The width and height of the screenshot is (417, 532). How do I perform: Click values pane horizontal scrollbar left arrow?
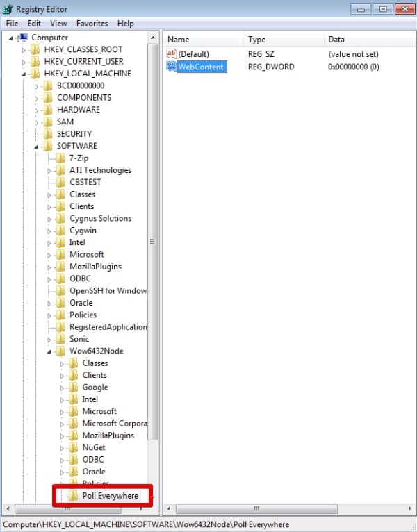[x=169, y=508]
